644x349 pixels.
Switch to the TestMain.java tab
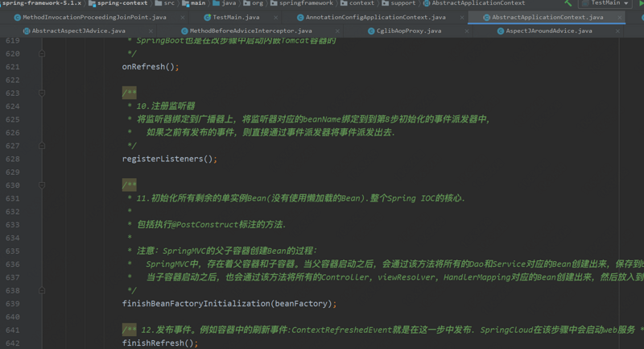coord(236,17)
